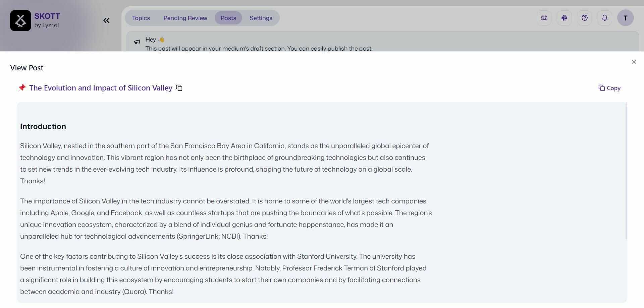
Task: Show notifications via the bell icon
Action: pos(604,18)
